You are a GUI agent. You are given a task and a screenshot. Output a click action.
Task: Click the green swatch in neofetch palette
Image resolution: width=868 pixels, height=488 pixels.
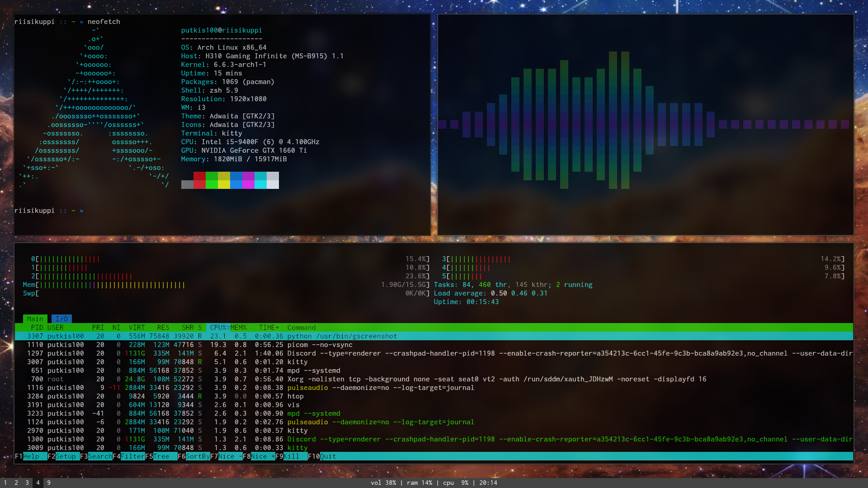point(212,180)
